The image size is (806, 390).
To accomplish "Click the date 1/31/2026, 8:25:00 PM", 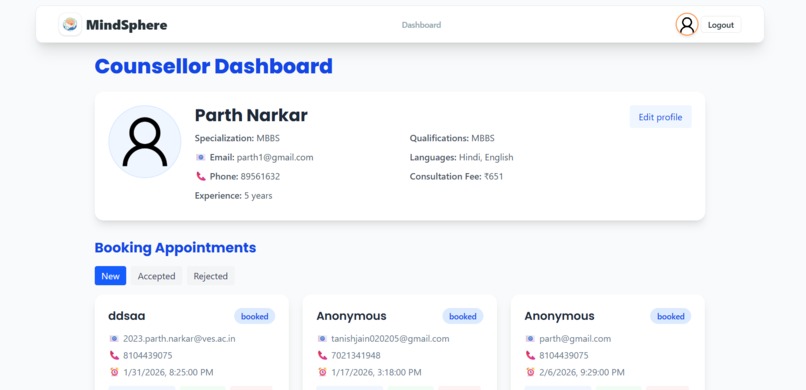I will 168,372.
